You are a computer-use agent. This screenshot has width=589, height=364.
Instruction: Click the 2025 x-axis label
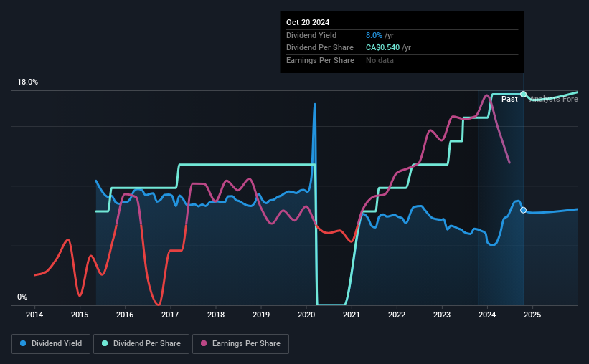532,315
